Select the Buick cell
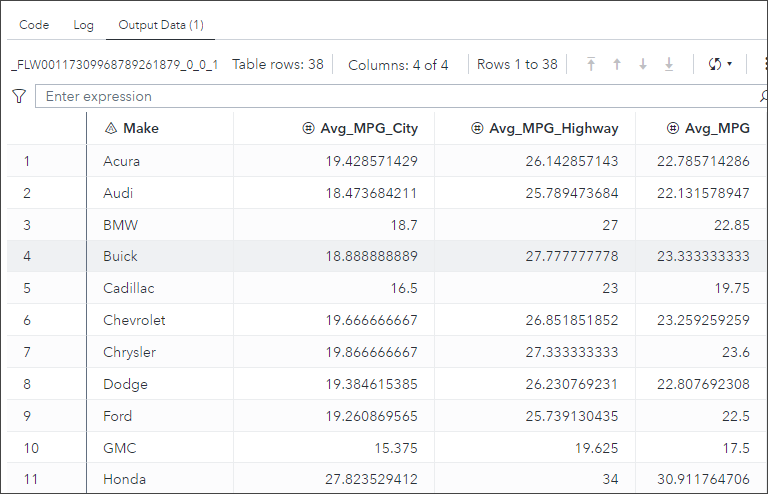The width and height of the screenshot is (768, 494). tap(160, 256)
